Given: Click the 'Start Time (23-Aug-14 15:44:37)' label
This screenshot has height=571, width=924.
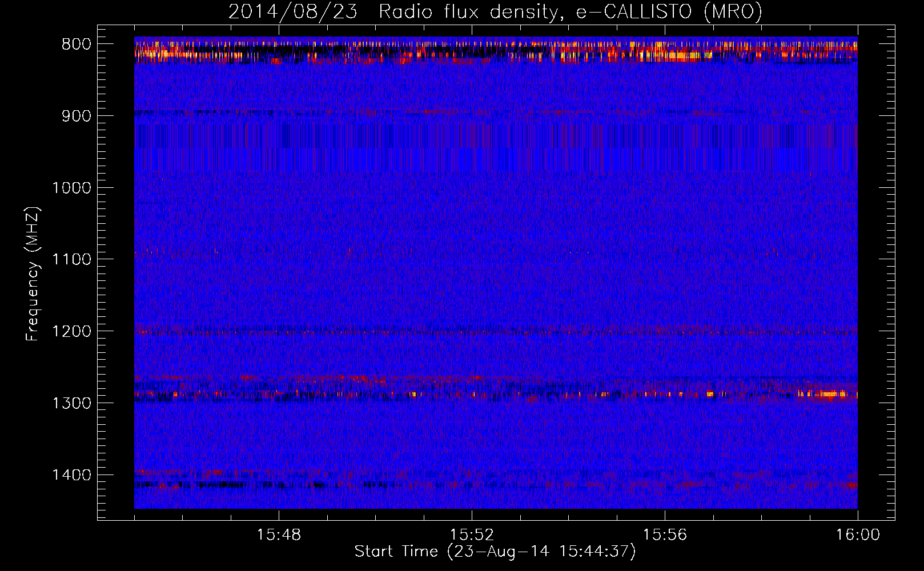Looking at the screenshot, I should coord(495,552).
